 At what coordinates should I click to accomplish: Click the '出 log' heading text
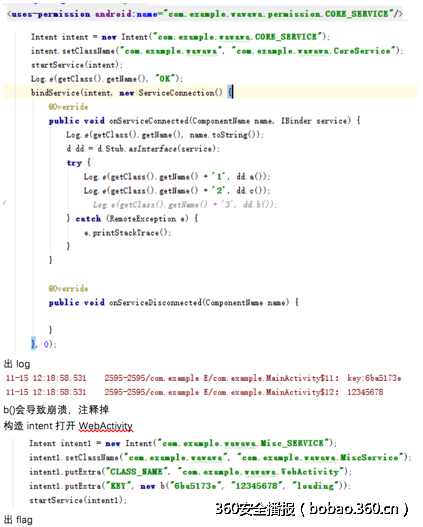pyautogui.click(x=17, y=364)
